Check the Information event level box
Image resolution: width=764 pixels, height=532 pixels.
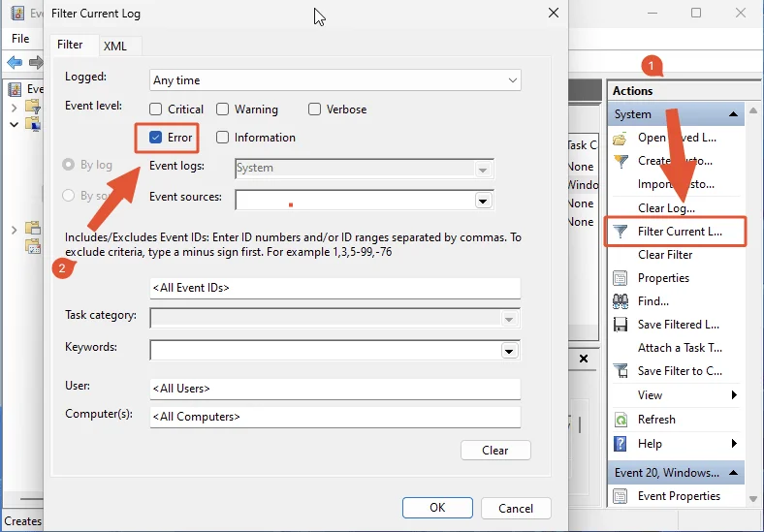click(222, 138)
